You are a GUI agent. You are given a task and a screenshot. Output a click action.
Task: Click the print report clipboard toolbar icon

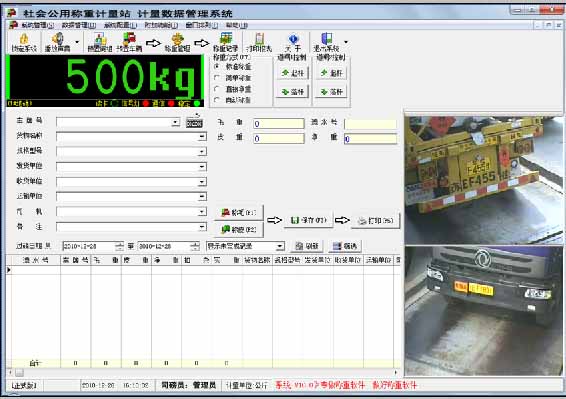(259, 42)
